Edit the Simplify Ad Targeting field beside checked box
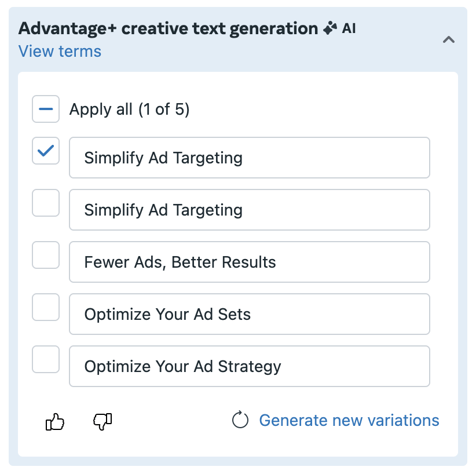 [x=250, y=158]
